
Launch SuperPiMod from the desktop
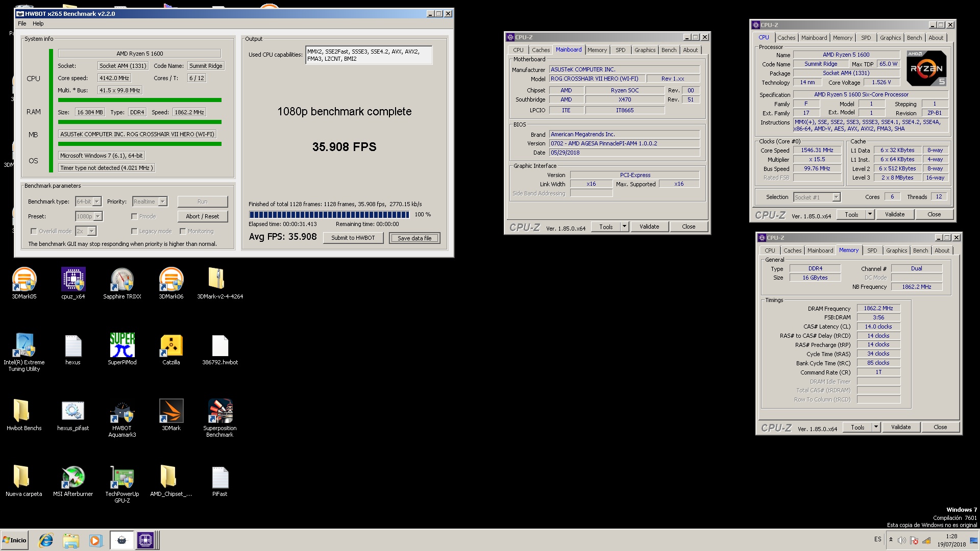122,349
